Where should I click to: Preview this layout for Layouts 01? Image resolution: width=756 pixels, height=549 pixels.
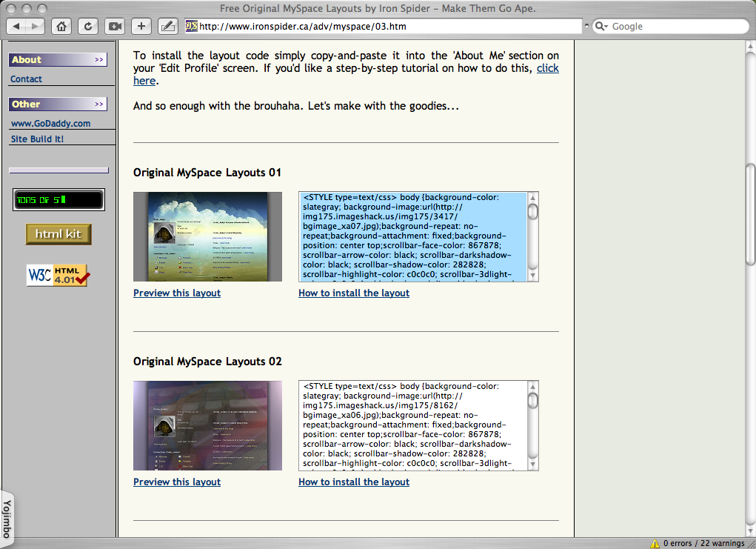tap(177, 293)
